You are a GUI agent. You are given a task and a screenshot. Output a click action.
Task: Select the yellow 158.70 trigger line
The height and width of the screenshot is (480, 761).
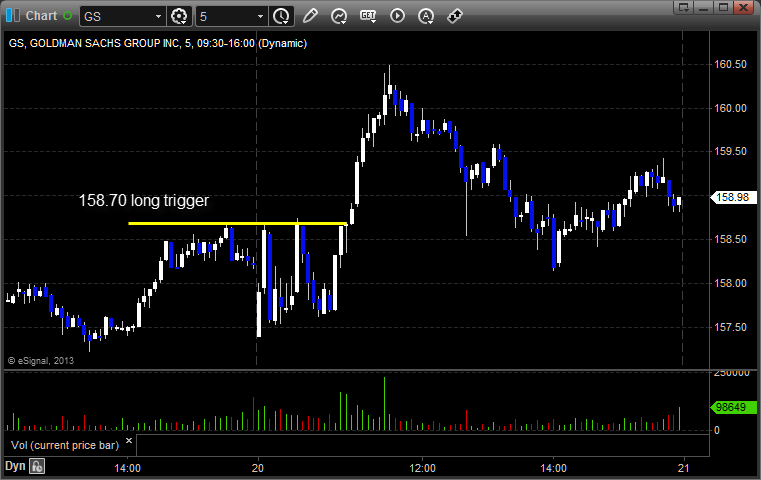(x=238, y=224)
